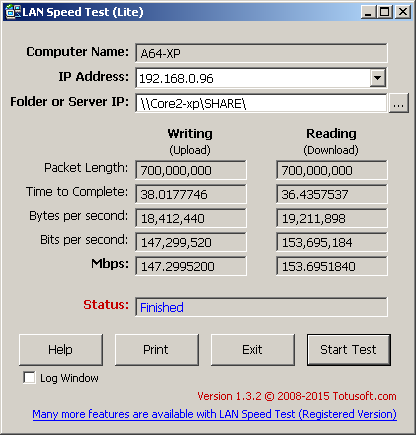Click the Print button
Screen dimensions: 416x435
[157, 350]
